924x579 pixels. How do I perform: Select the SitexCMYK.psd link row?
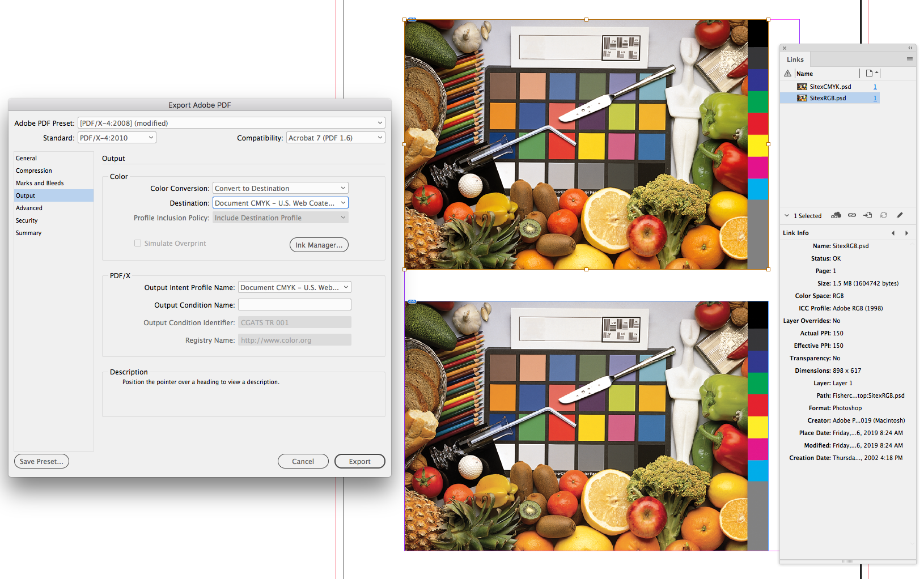point(830,87)
